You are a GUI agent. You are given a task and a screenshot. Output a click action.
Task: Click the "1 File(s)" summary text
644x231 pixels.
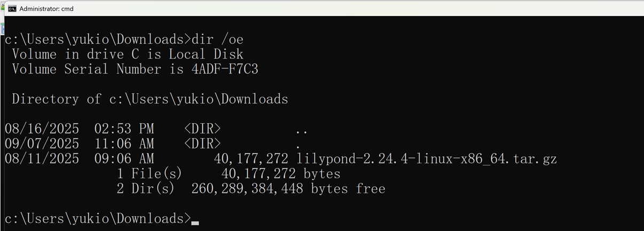click(x=150, y=173)
